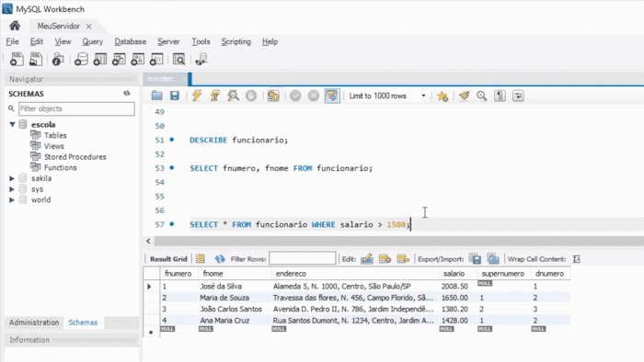Sort results by the fnome column header

click(x=234, y=274)
